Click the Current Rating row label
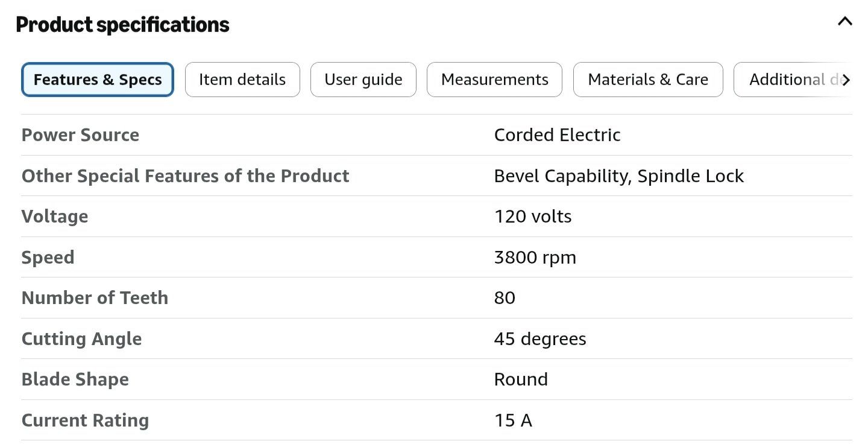 pos(85,420)
